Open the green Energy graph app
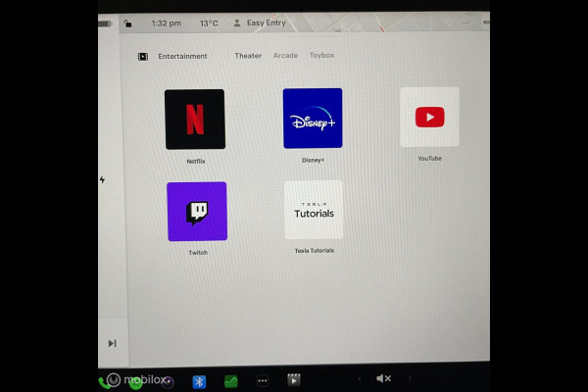Image resolution: width=588 pixels, height=392 pixels. [230, 381]
